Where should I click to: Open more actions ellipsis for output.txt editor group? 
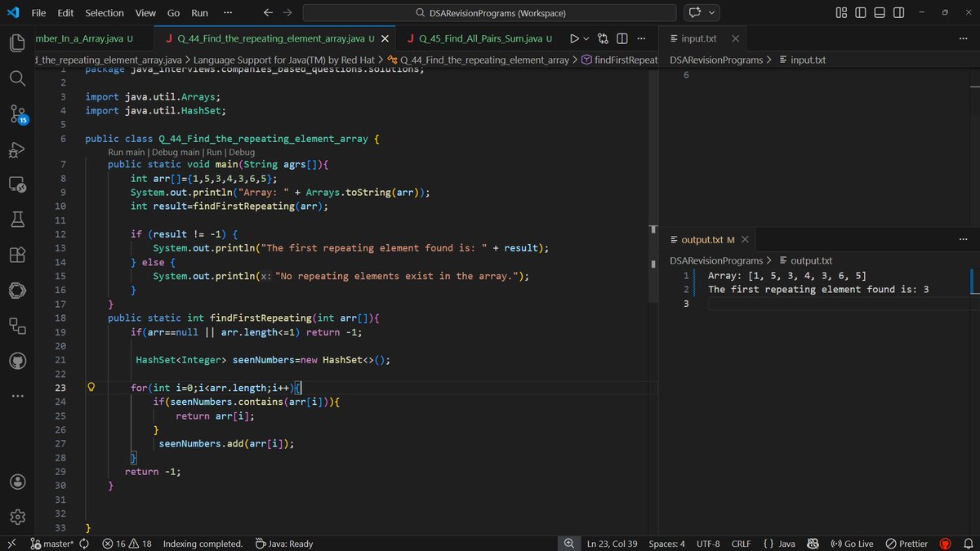point(964,239)
